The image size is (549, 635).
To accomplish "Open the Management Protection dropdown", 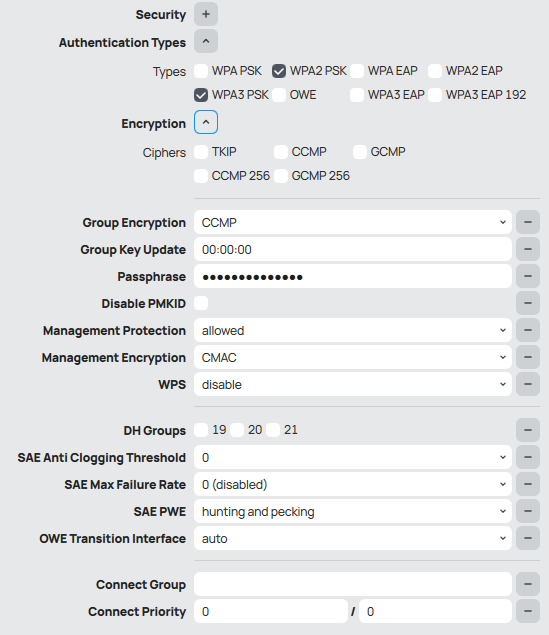I will click(353, 330).
